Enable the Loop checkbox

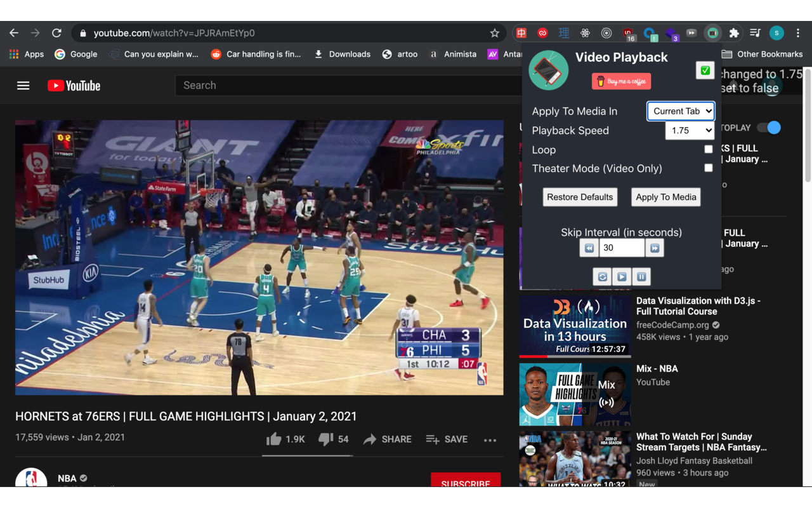tap(708, 149)
